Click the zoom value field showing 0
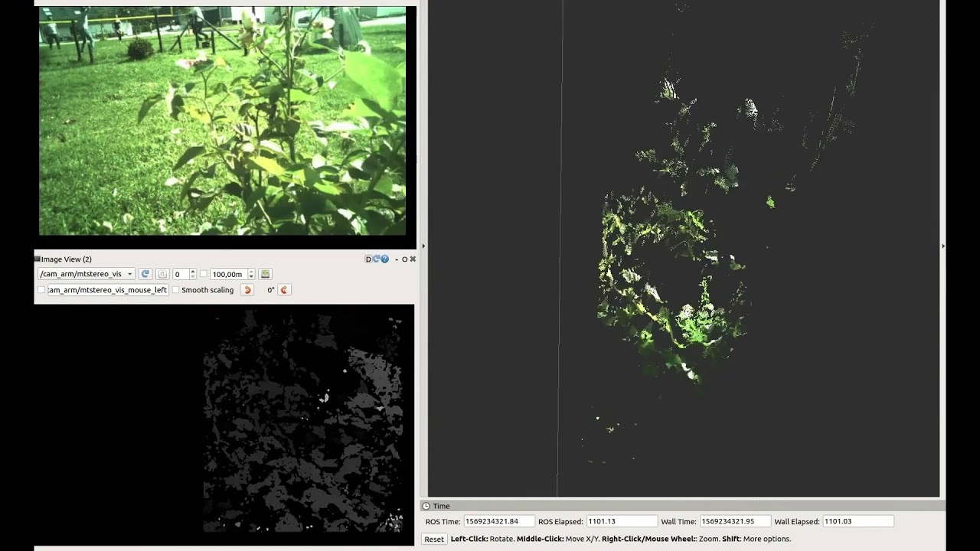980x551 pixels. (x=181, y=274)
